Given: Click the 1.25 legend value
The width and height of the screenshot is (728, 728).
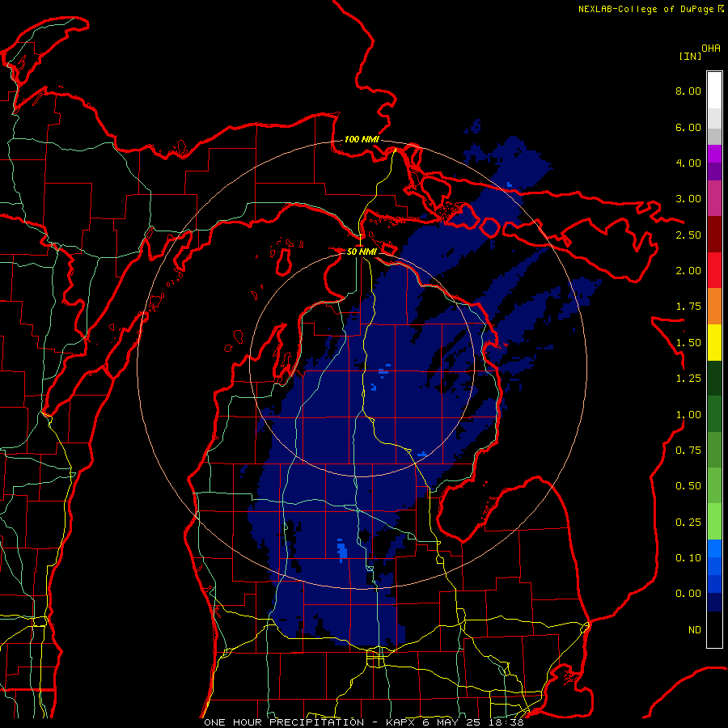Looking at the screenshot, I should point(688,379).
